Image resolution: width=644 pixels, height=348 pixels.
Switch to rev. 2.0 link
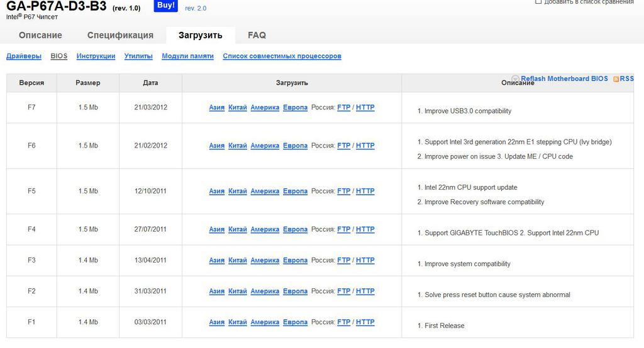(196, 8)
